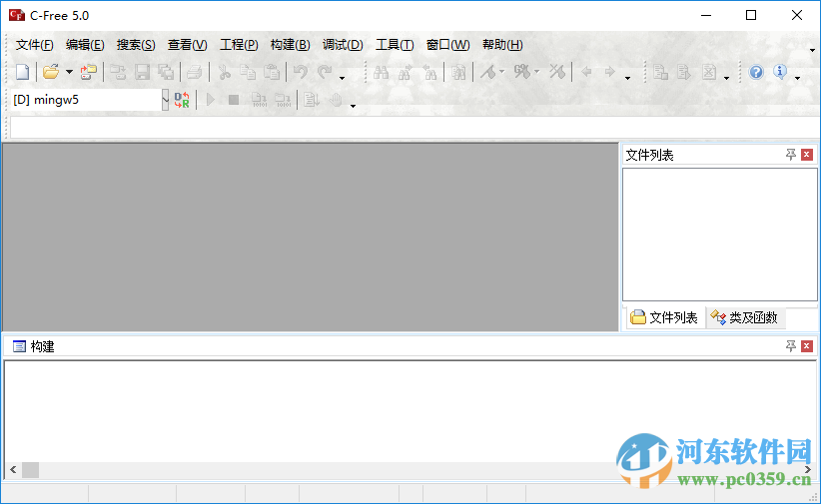Image resolution: width=821 pixels, height=504 pixels.
Task: Click the Find in Files icon
Action: pos(458,72)
